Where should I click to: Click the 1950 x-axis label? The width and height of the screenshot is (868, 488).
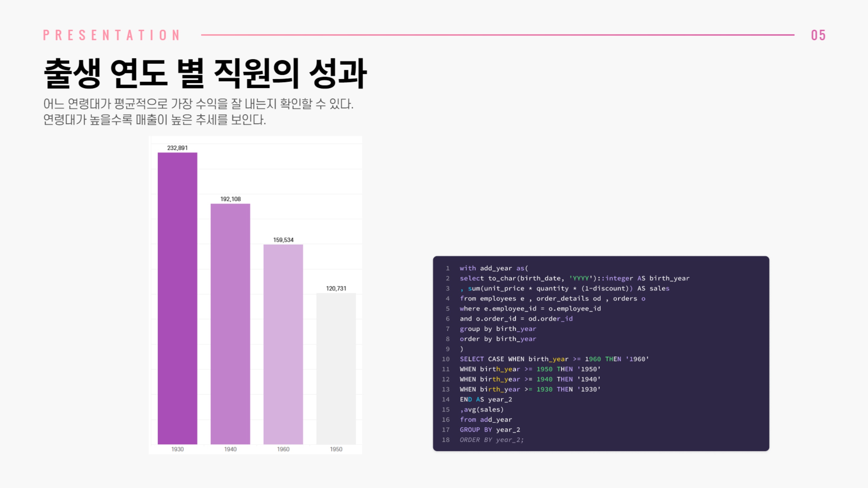pyautogui.click(x=336, y=449)
